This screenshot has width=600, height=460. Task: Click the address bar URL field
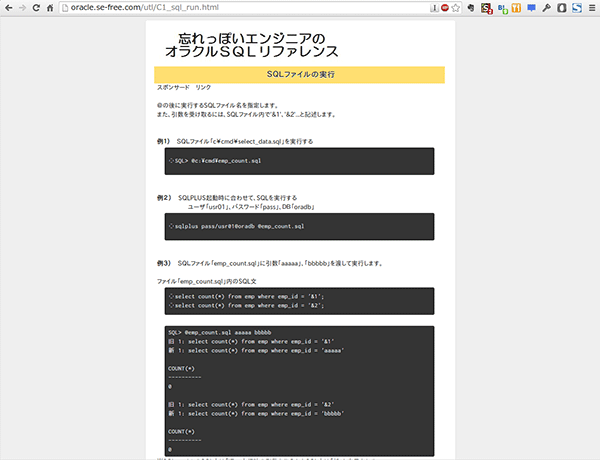(245, 8)
